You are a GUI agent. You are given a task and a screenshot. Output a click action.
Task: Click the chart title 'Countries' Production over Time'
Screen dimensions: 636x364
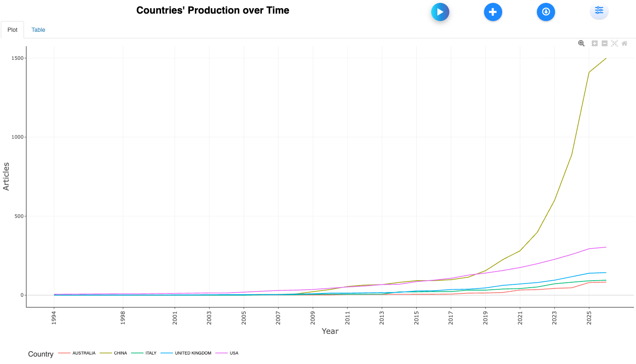tap(213, 10)
